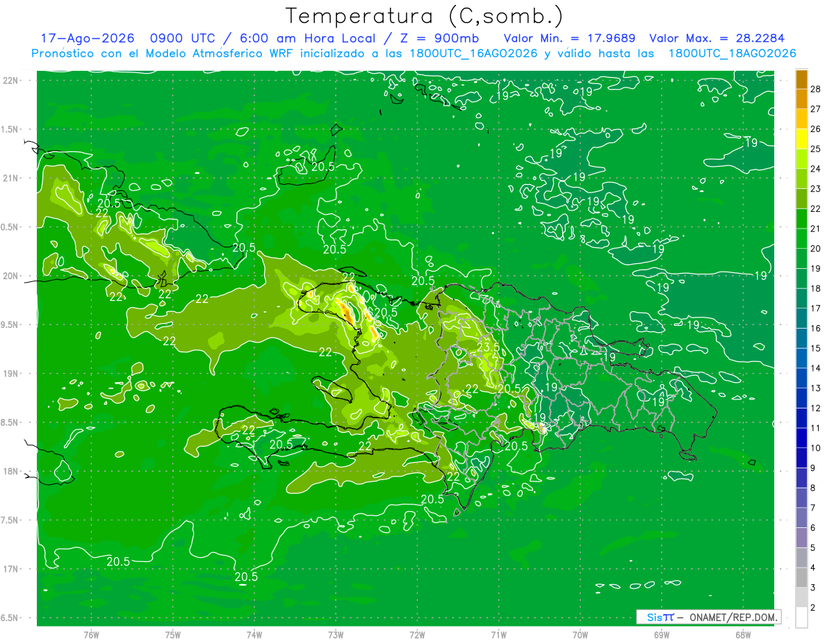Click the ONAMET/REP.DOM. logo box
Image resolution: width=834 pixels, height=644 pixels.
pos(708,617)
